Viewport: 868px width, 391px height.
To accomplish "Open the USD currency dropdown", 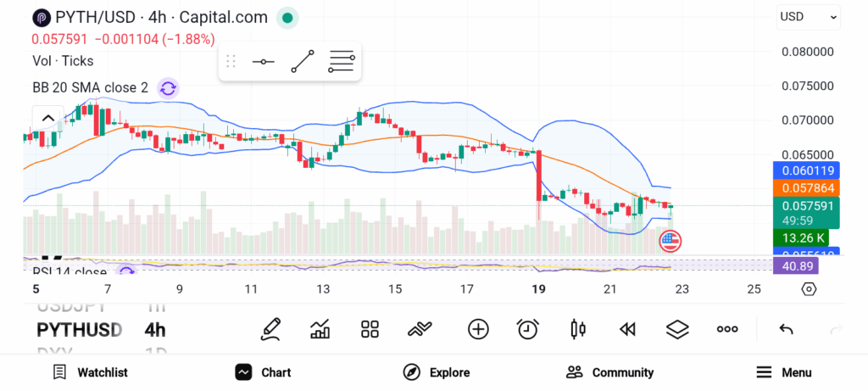I will point(808,17).
